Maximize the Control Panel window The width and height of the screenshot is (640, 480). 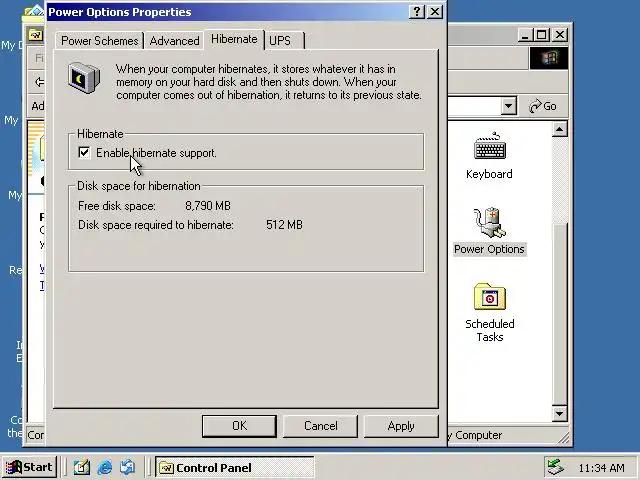point(542,35)
